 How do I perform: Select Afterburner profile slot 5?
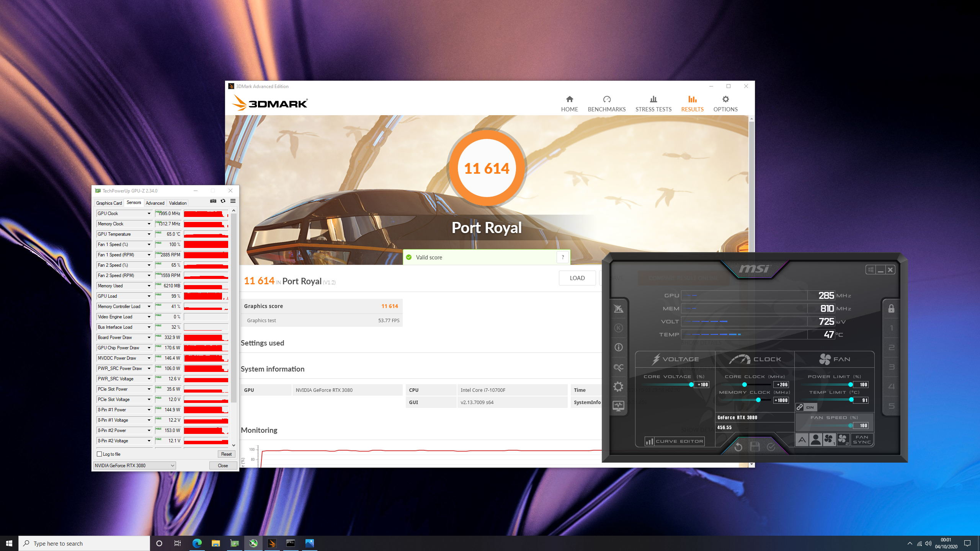[x=891, y=406]
